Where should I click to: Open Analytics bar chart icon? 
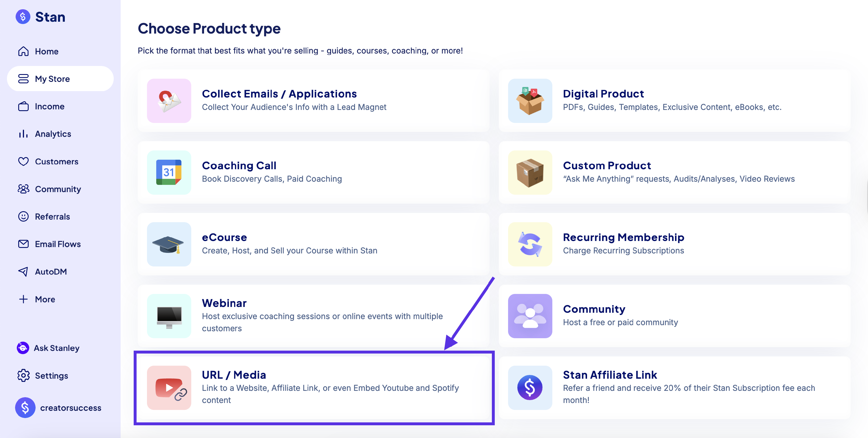pos(23,134)
